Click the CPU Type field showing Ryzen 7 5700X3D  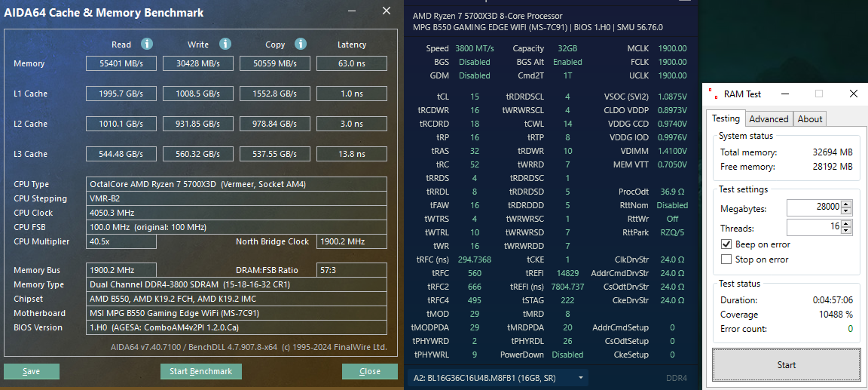point(237,184)
